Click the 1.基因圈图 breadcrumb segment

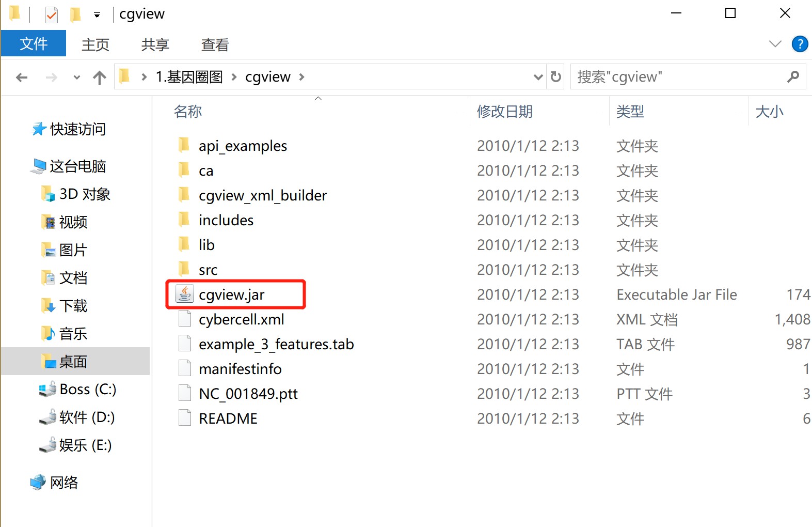(x=189, y=77)
